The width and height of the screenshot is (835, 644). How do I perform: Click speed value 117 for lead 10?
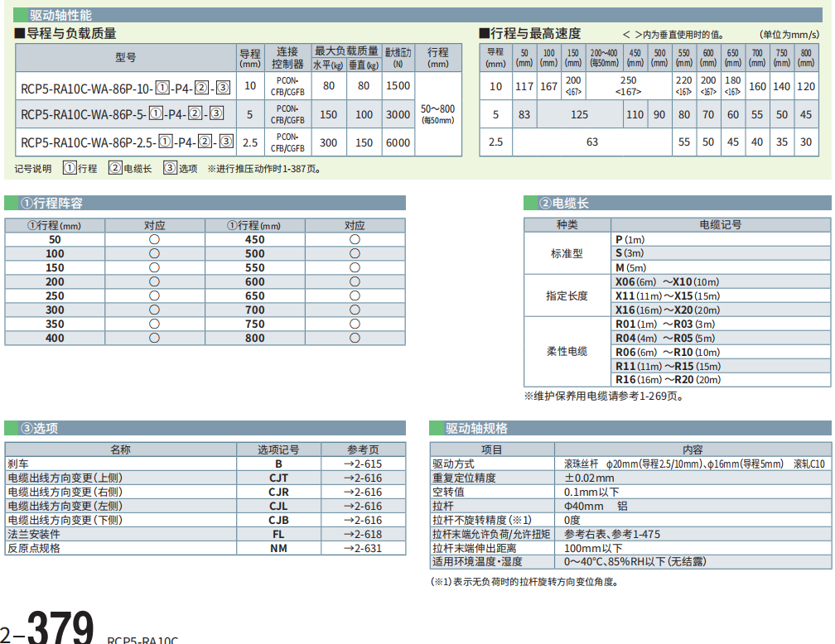[x=524, y=86]
